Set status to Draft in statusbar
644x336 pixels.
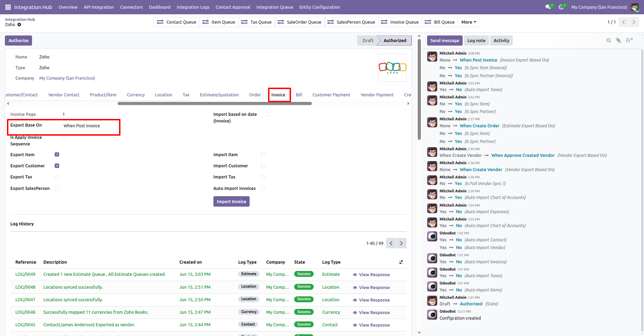368,41
